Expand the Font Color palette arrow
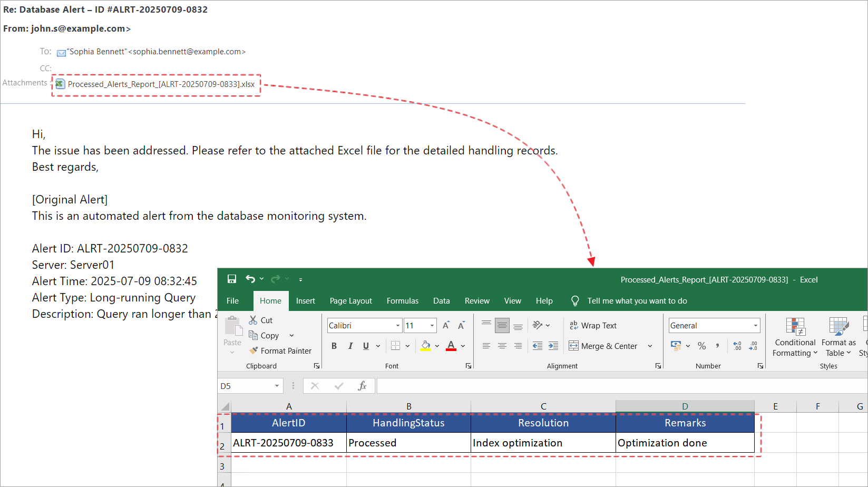This screenshot has width=868, height=487. point(463,346)
